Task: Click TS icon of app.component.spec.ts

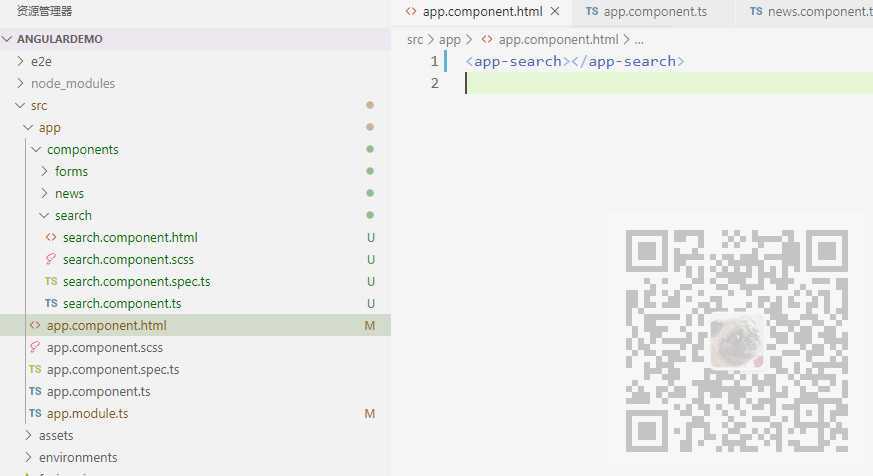Action: click(x=35, y=369)
